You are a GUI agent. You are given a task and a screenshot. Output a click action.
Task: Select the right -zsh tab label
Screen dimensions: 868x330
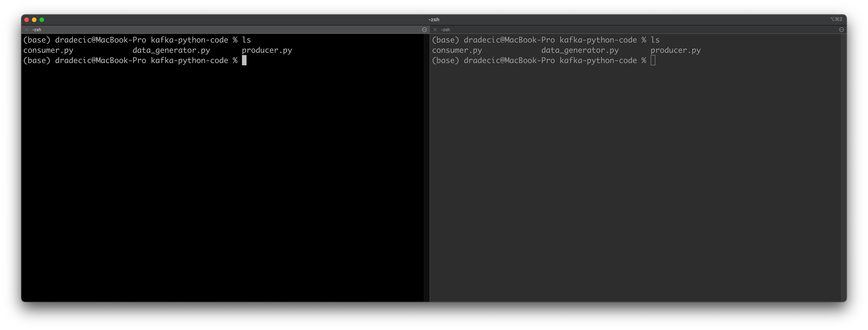point(445,30)
